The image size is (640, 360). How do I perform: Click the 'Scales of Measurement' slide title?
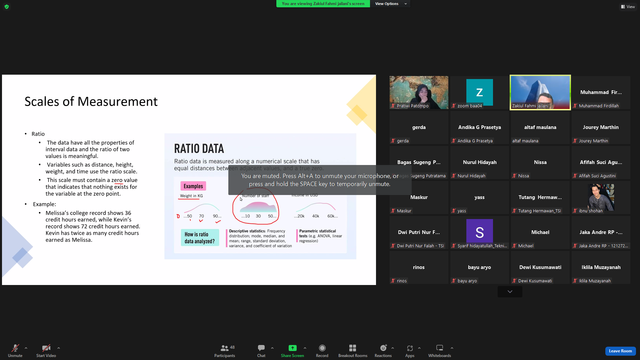tap(91, 101)
